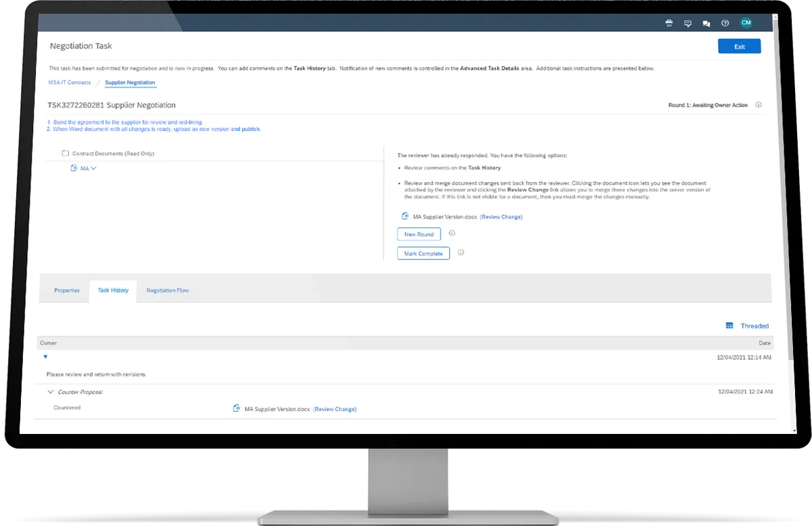Switch to the Negotiation Flow tab
This screenshot has width=812, height=526.
click(168, 290)
